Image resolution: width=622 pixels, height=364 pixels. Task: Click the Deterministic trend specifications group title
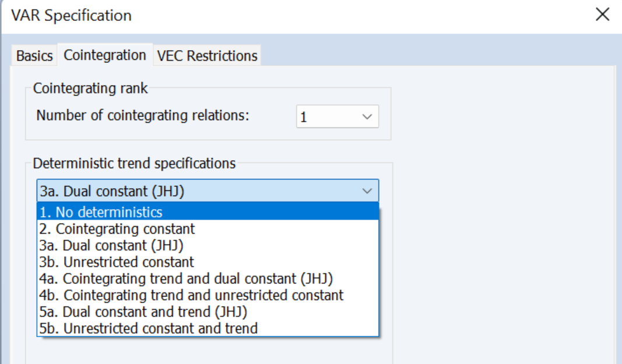click(134, 164)
